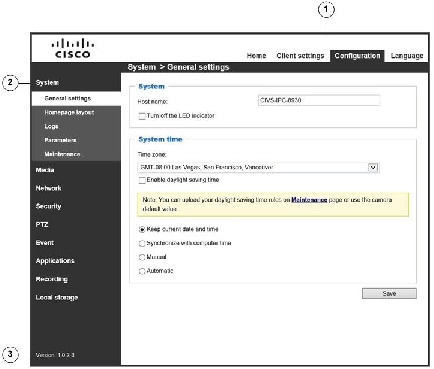Enable the daylight saving time checkbox
This screenshot has width=434, height=369.
pyautogui.click(x=142, y=180)
